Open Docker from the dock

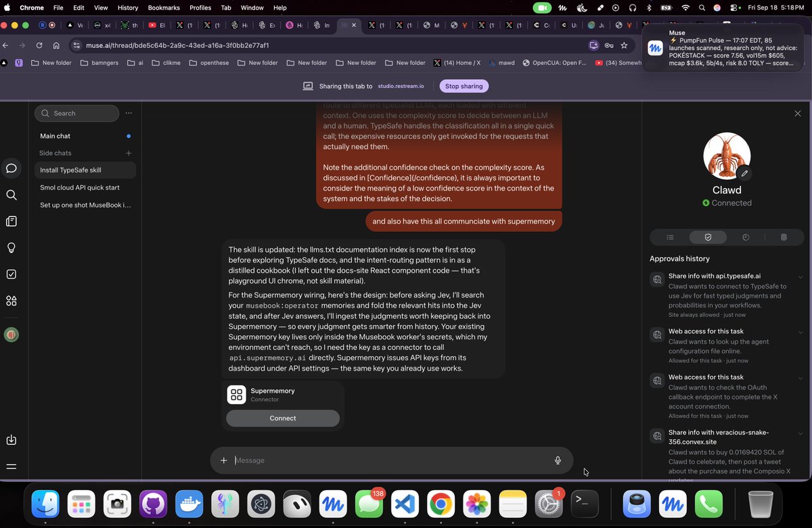pyautogui.click(x=189, y=504)
